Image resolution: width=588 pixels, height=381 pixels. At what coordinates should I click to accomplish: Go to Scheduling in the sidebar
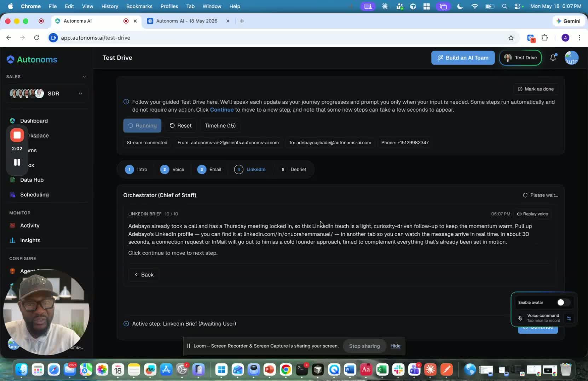pos(34,195)
